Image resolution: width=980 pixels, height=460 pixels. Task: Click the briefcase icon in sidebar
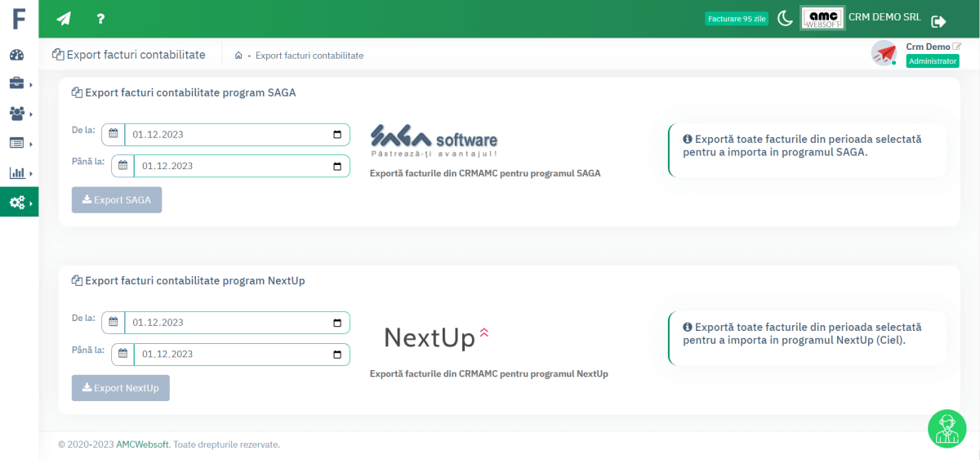click(17, 83)
